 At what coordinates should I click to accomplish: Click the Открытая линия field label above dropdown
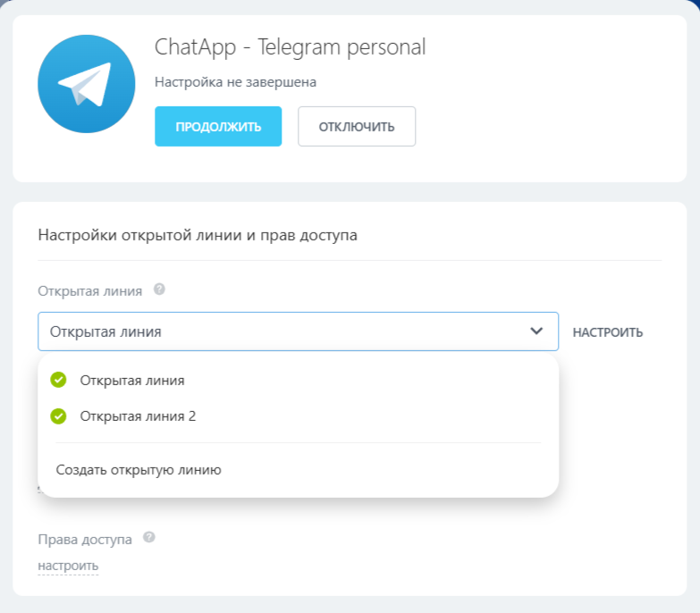(90, 290)
